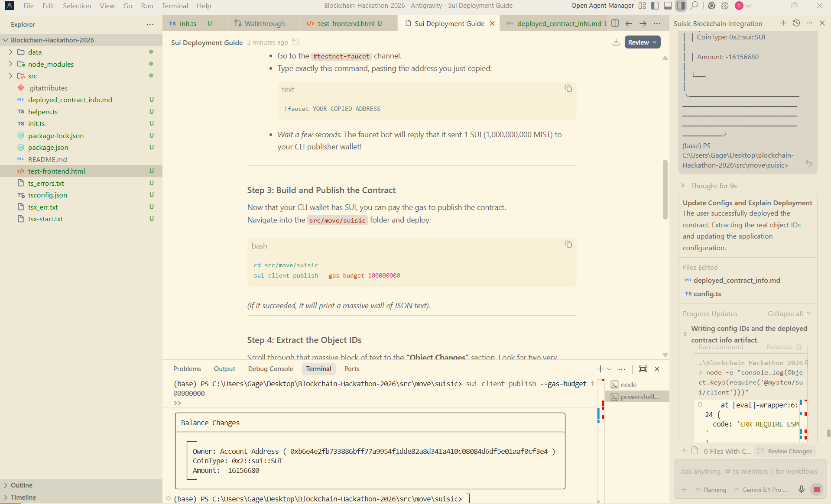
Task: Click Open Agent Manager
Action: click(602, 6)
